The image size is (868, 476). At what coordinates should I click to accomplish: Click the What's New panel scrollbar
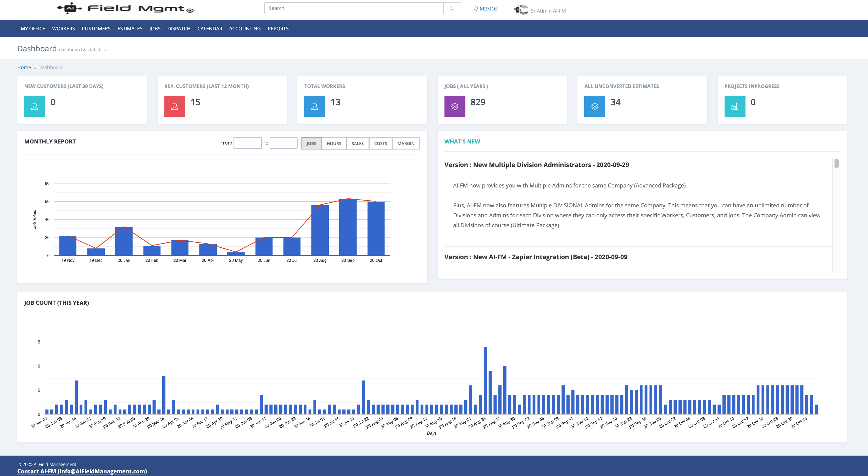tap(836, 164)
